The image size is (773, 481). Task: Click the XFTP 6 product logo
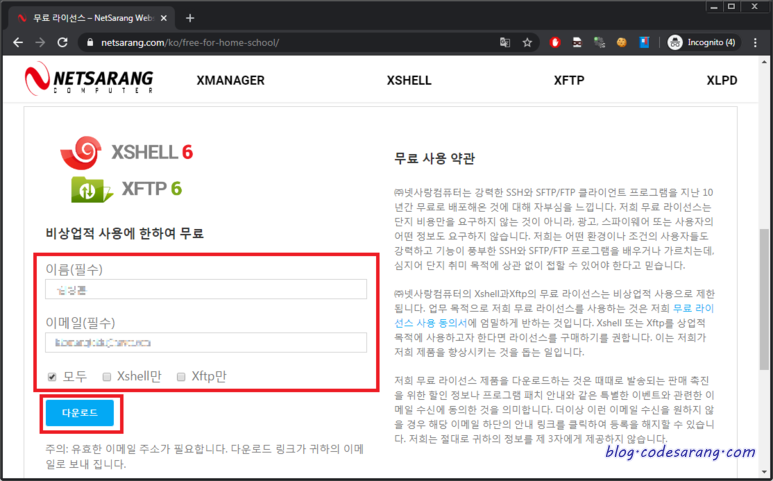click(x=127, y=189)
